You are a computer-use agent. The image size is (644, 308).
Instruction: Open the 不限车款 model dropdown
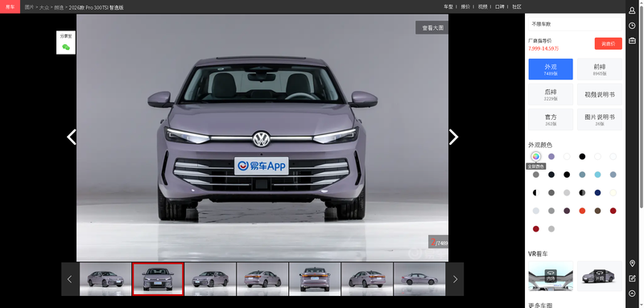point(575,24)
